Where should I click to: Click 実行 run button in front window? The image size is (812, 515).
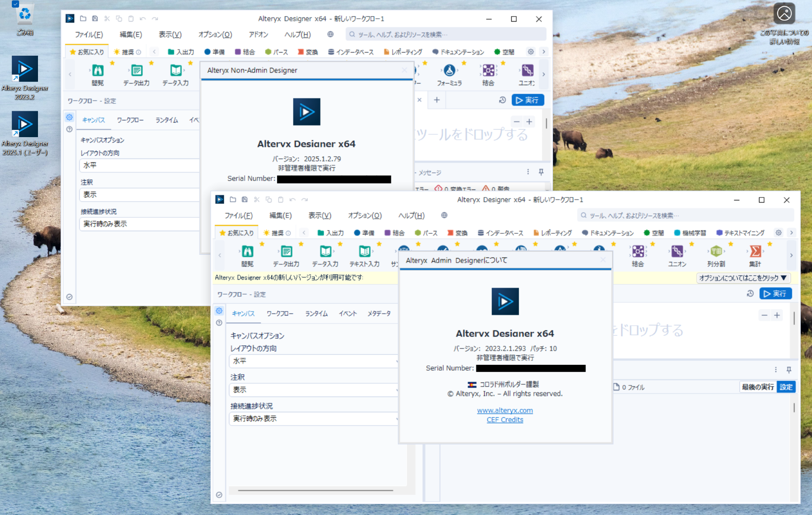(x=775, y=294)
